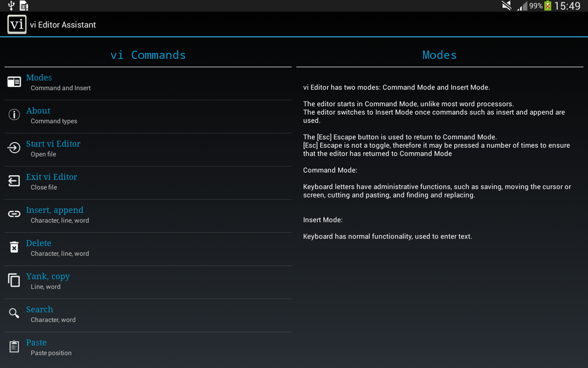Image resolution: width=588 pixels, height=368 pixels.
Task: Tap the Modes list icon
Action: [x=14, y=82]
